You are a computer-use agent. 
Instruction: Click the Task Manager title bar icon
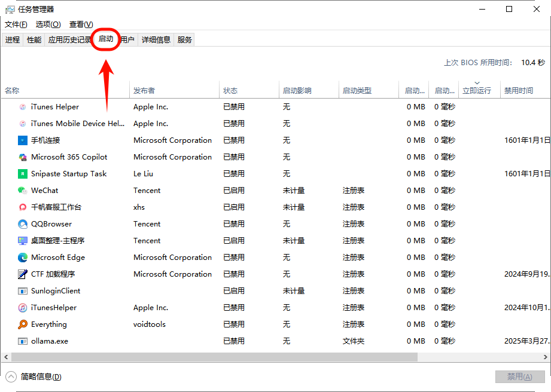coord(10,10)
